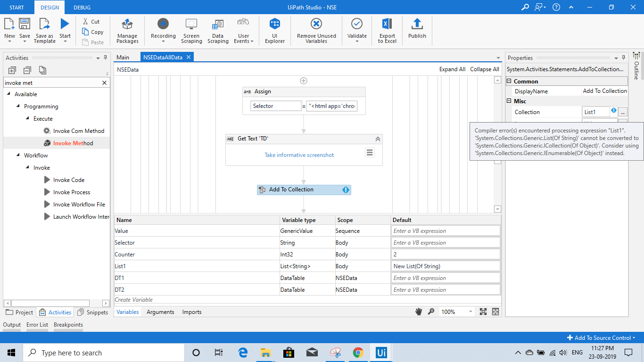Click Expand All in designer
The width and height of the screenshot is (644, 362).
click(452, 69)
